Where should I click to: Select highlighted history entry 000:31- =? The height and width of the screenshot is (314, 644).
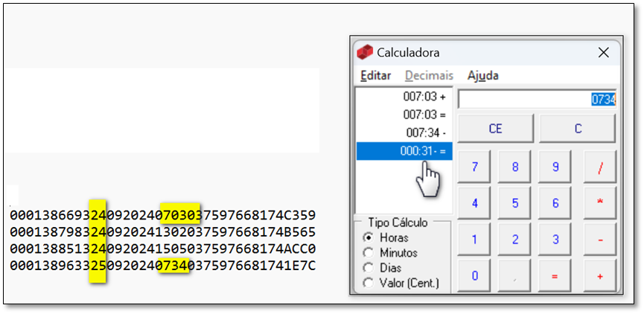coord(404,151)
